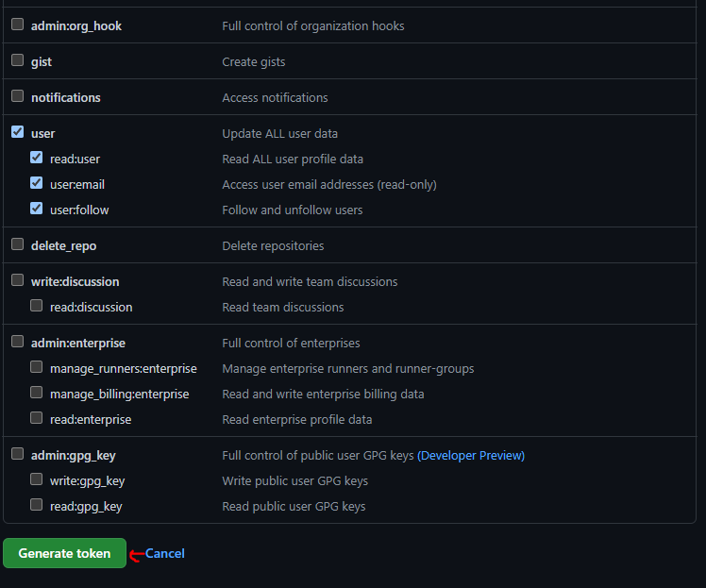Click the 'Create gists' description text
Viewport: 706px width, 588px height.
click(254, 62)
